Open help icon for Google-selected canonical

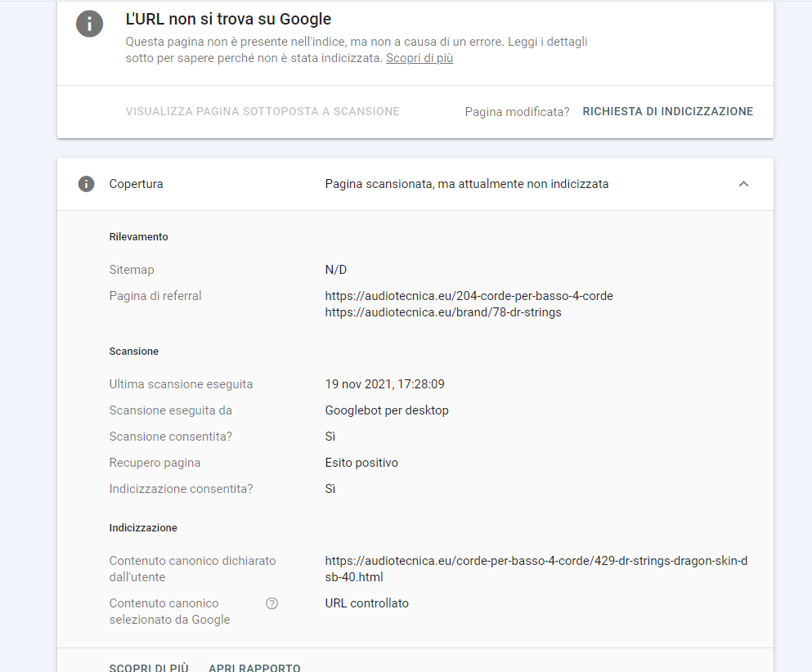click(x=271, y=603)
